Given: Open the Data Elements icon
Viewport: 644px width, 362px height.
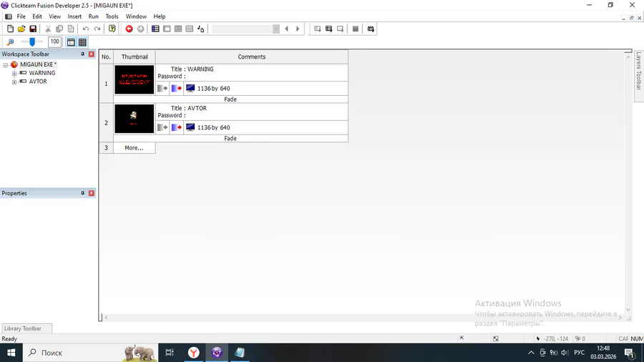Looking at the screenshot, I should click(201, 29).
